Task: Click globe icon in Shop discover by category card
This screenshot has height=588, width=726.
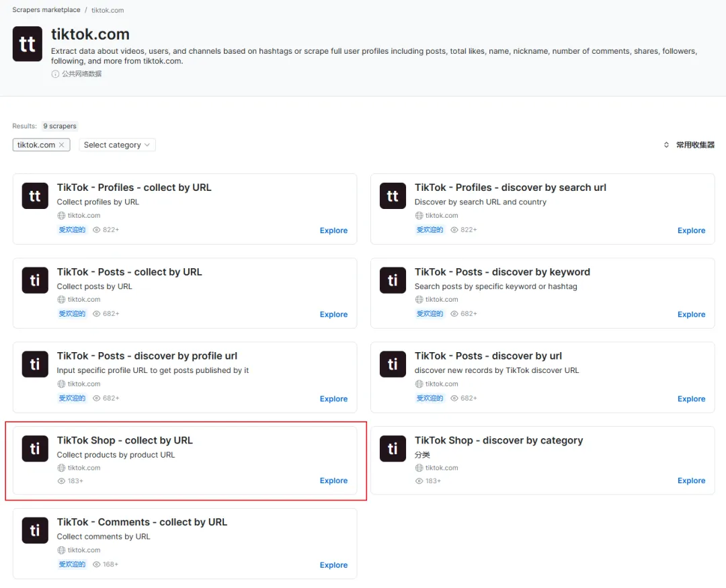Action: click(x=419, y=468)
